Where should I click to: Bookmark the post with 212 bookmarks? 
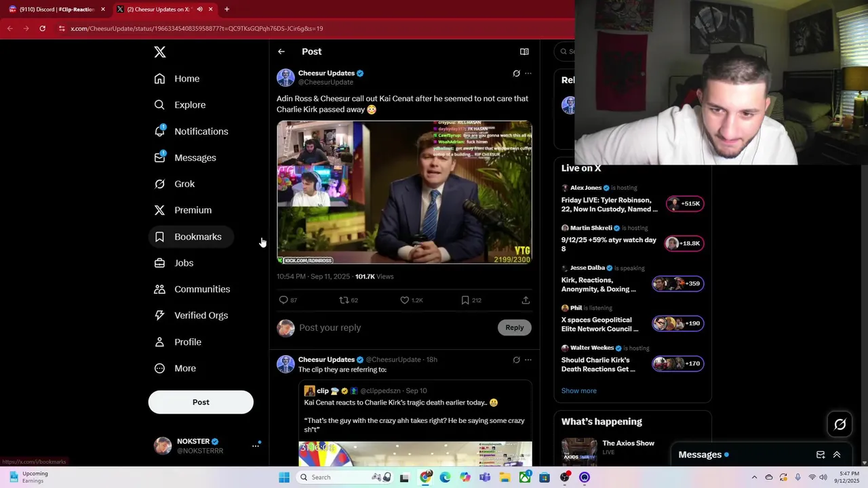[465, 300]
